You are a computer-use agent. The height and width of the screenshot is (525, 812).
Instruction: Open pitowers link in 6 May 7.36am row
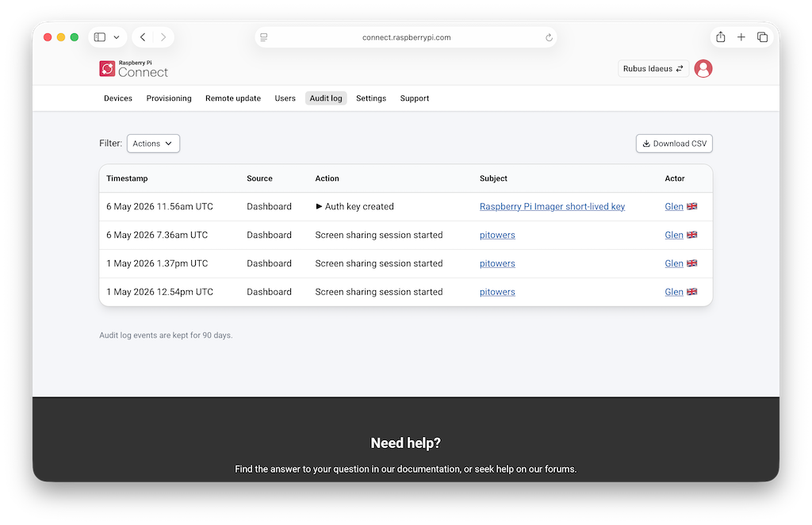[497, 235]
